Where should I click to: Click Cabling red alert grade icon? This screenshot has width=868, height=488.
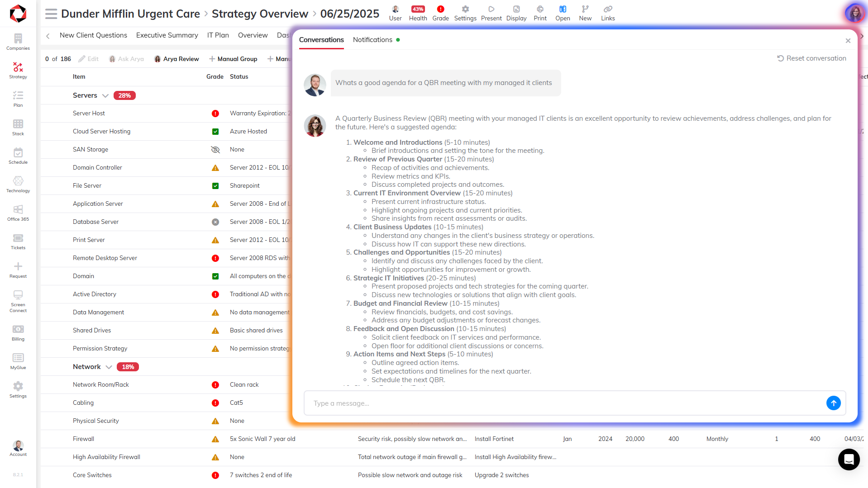[215, 403]
